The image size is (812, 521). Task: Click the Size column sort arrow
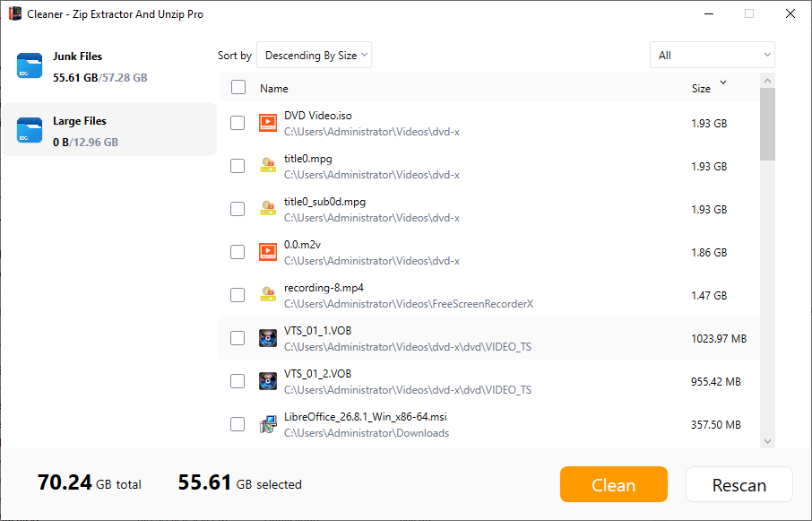point(723,82)
